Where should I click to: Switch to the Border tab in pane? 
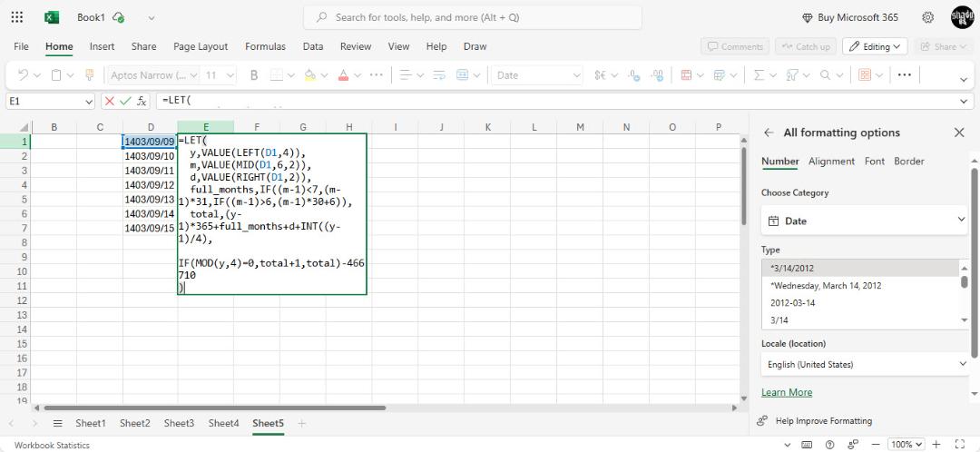[908, 162]
